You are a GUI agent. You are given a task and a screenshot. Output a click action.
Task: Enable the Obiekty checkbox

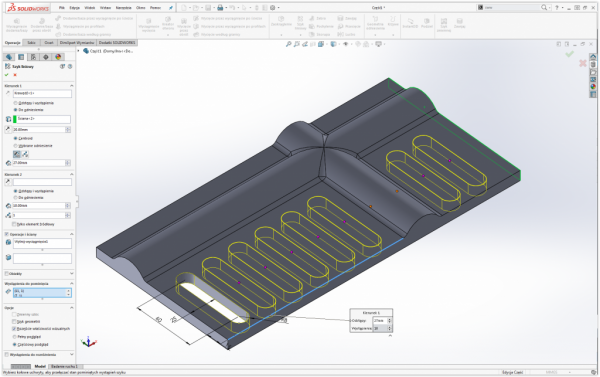7,274
